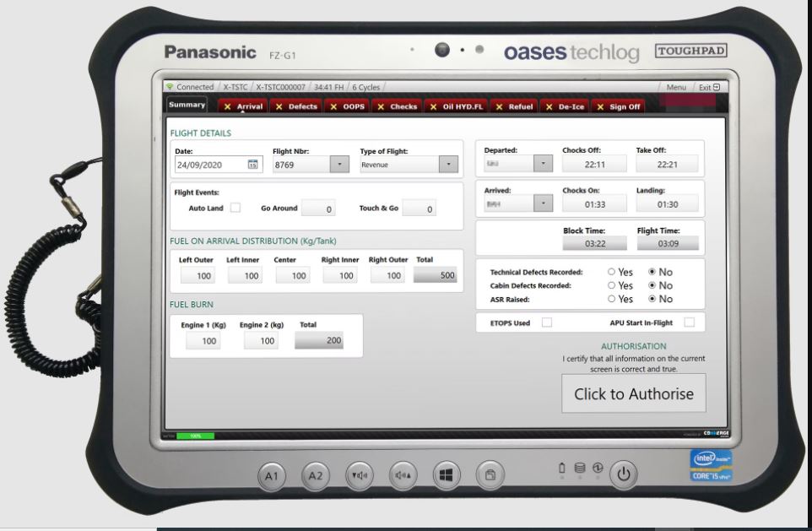
Task: Click the Engine 1 fuel burn field
Action: coord(203,340)
